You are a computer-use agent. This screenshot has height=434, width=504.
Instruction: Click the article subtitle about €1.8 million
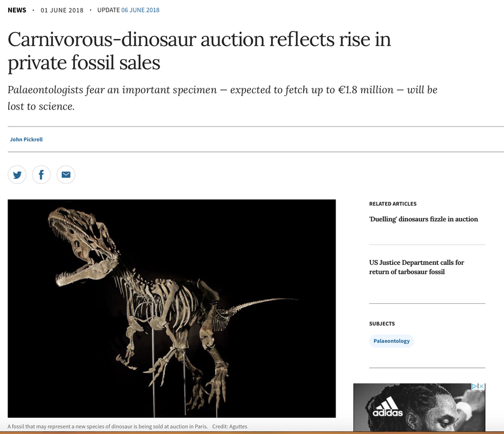point(222,98)
